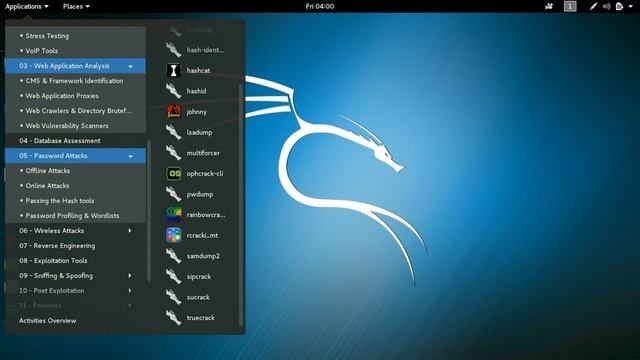Click the category list scrollbar
This screenshot has width=640, height=360.
(149, 211)
